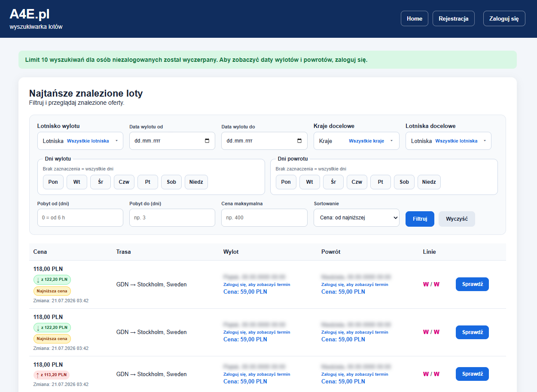Click price-drop badge z 122,20 PLN in first row
Viewport: 537px width, 392px height.
pos(52,280)
